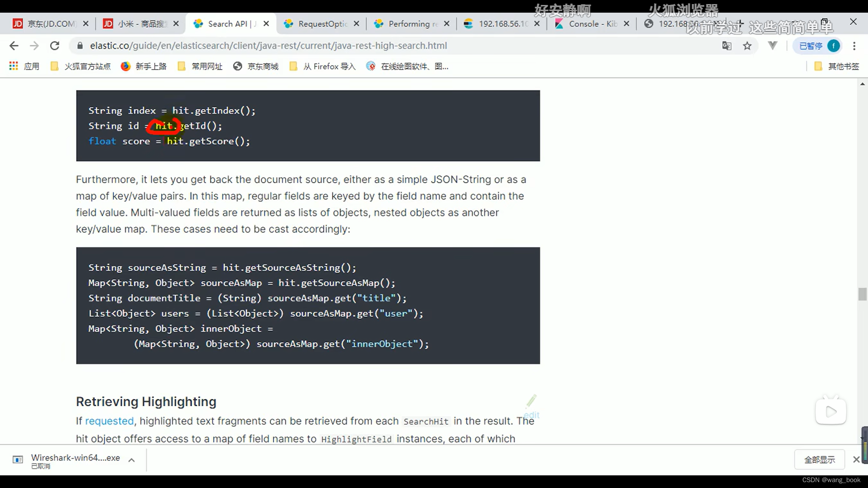Image resolution: width=868 pixels, height=488 pixels.
Task: Open the 火狐官方站点 bookmark folder
Action: [80, 66]
